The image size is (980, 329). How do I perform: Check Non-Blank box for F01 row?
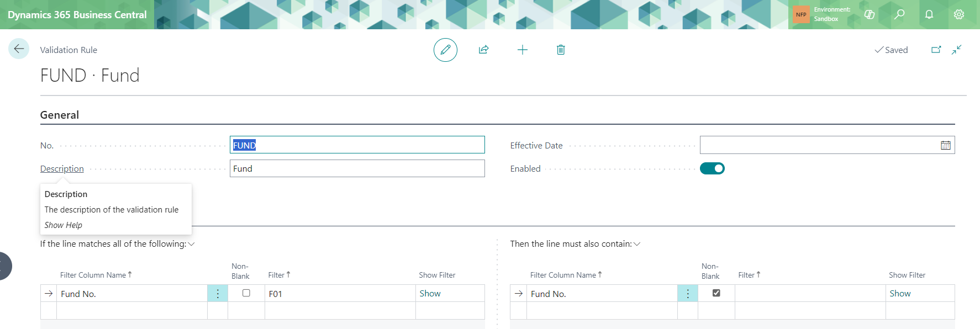[246, 293]
